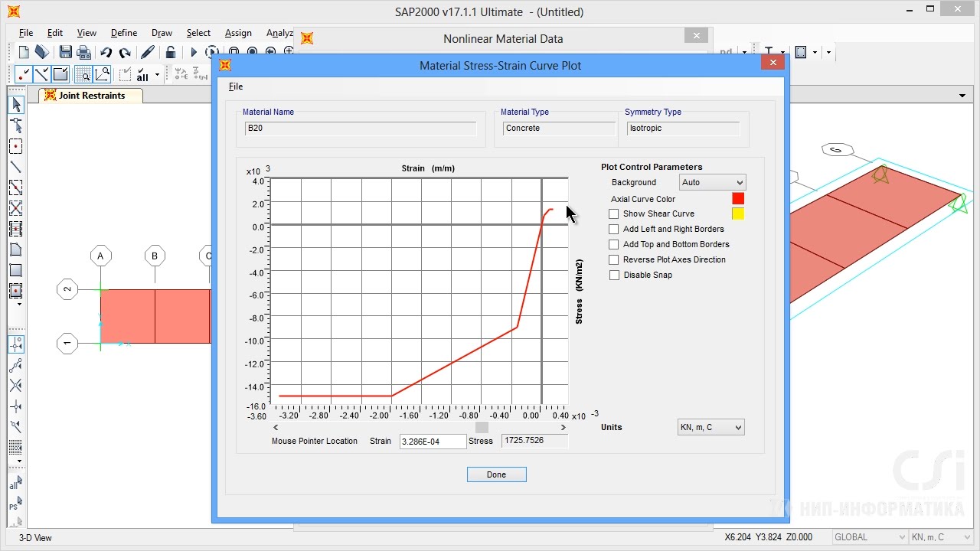Screen dimensions: 980x551
Task: Click the 3-D View status bar label
Action: click(35, 538)
